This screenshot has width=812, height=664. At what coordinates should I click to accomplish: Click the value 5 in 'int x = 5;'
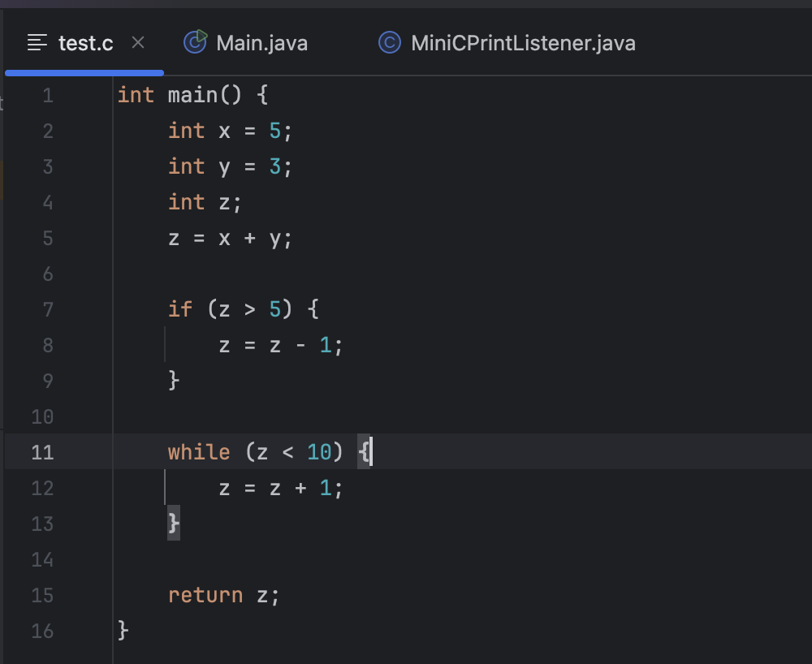(x=274, y=131)
